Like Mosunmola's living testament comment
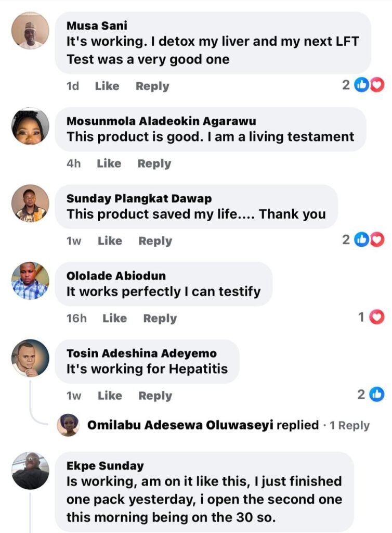The image size is (392, 533). [109, 163]
